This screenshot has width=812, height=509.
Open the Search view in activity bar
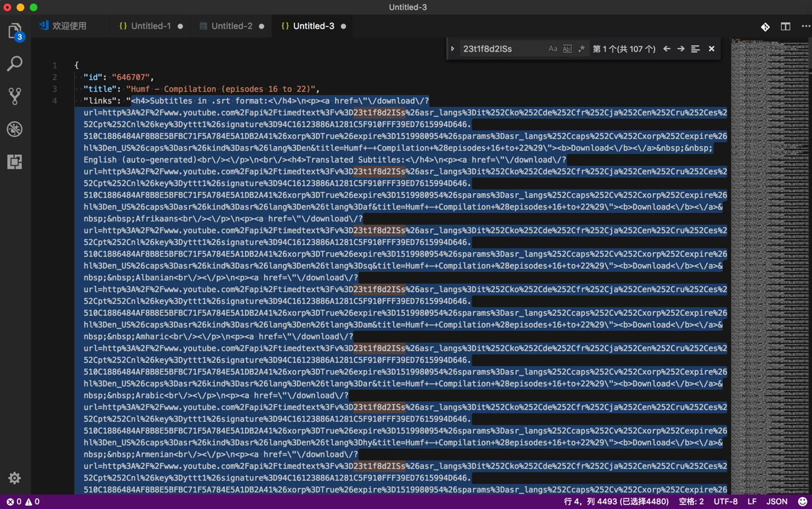pos(14,64)
